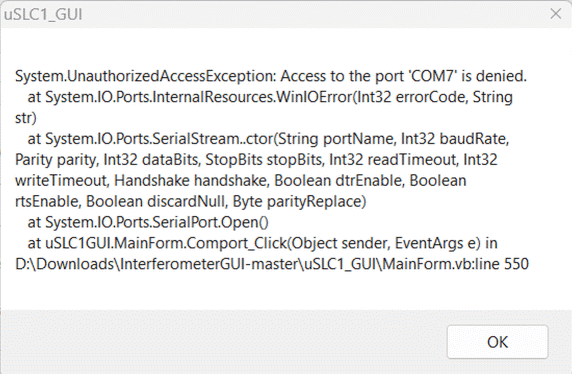This screenshot has height=374, width=572.
Task: Click the D:\Downloads\InterferometerGUI-master file path
Action: click(x=158, y=264)
